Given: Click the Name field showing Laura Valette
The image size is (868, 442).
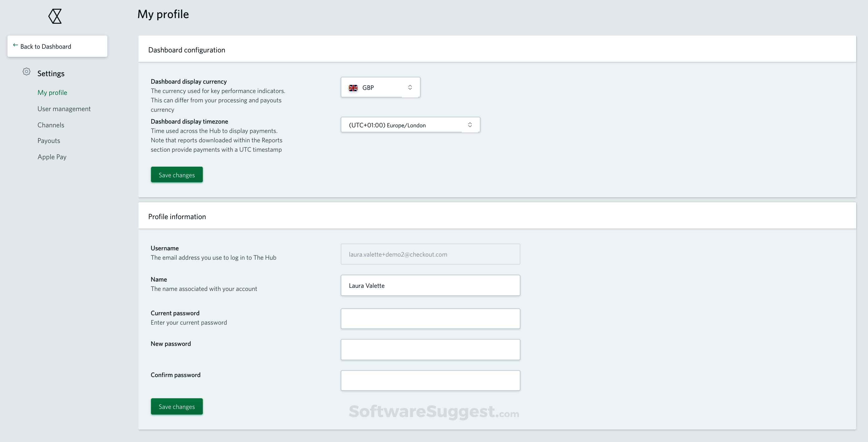Looking at the screenshot, I should coord(430,285).
